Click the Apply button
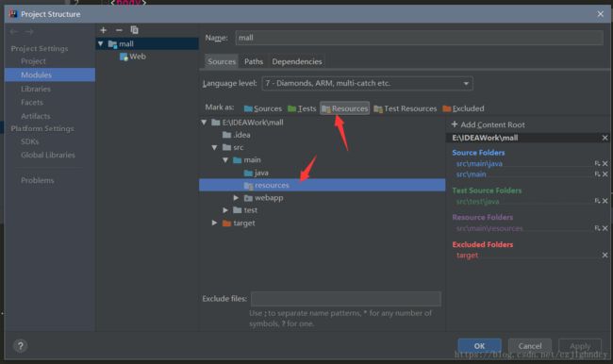 (580, 346)
